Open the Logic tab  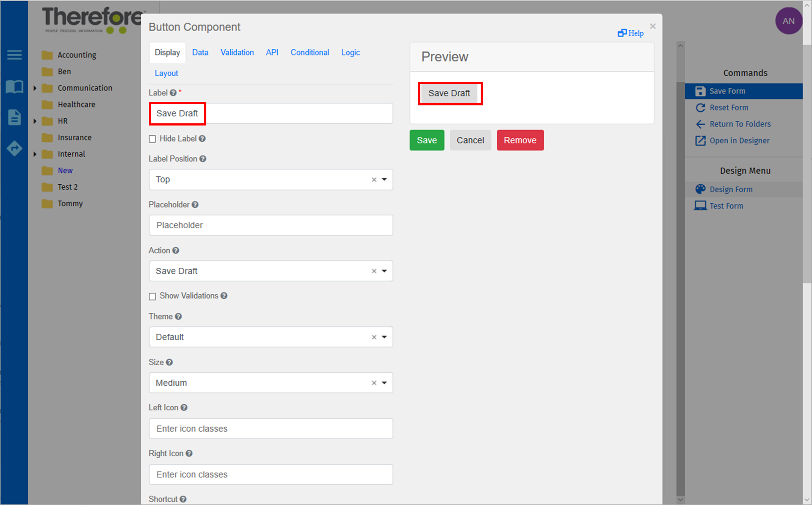pyautogui.click(x=350, y=52)
